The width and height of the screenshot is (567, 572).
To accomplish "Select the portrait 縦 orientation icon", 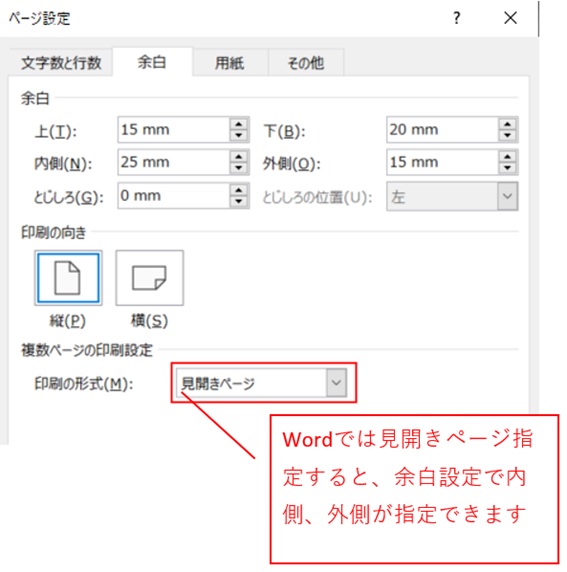I will tap(68, 278).
